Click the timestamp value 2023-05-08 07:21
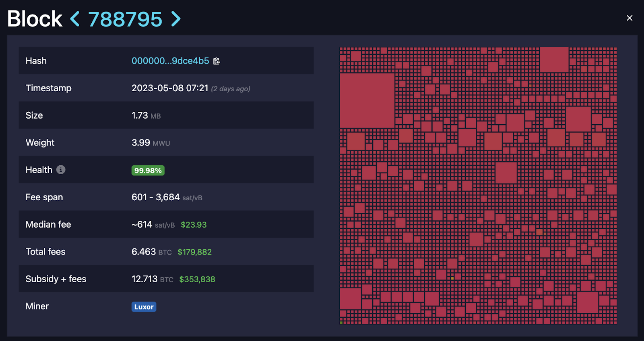Image resolution: width=644 pixels, height=341 pixels. point(170,88)
